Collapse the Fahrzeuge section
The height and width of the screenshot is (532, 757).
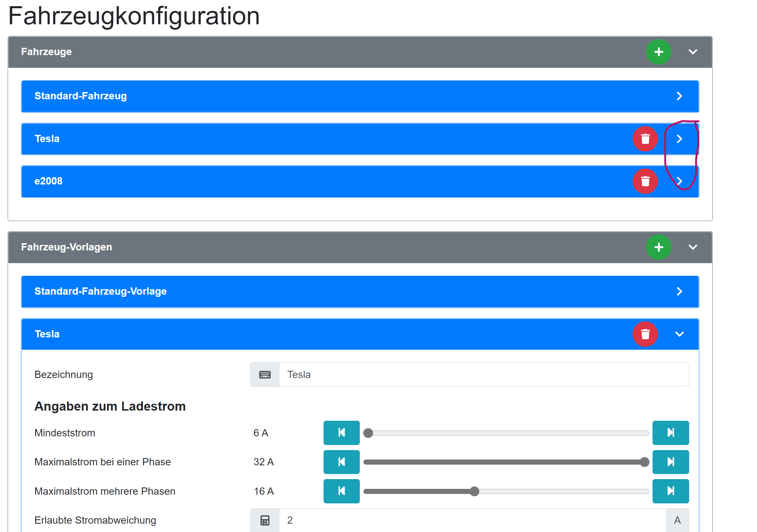click(693, 52)
